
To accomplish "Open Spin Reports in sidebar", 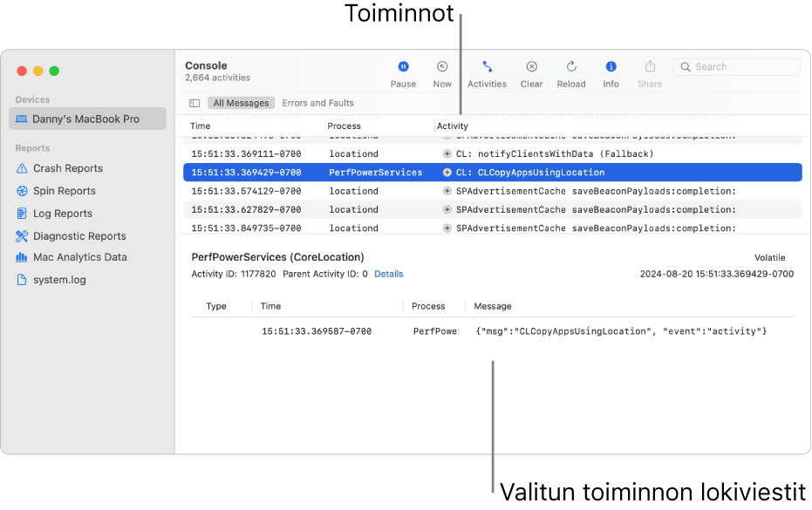I will [65, 191].
